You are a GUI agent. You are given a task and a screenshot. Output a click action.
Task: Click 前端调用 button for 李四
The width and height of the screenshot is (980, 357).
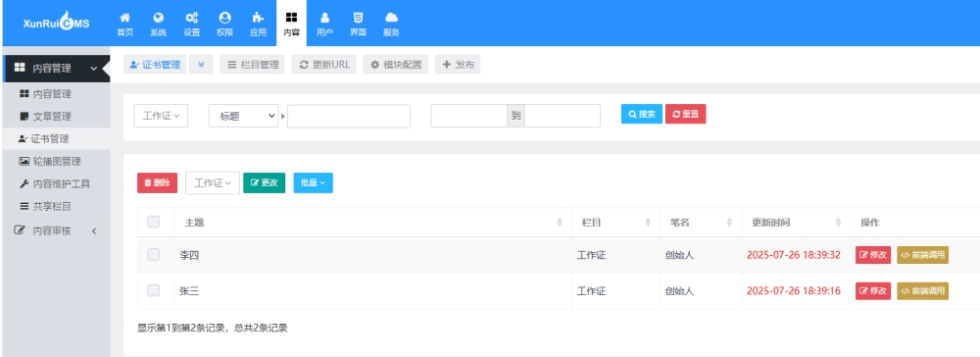pos(922,255)
